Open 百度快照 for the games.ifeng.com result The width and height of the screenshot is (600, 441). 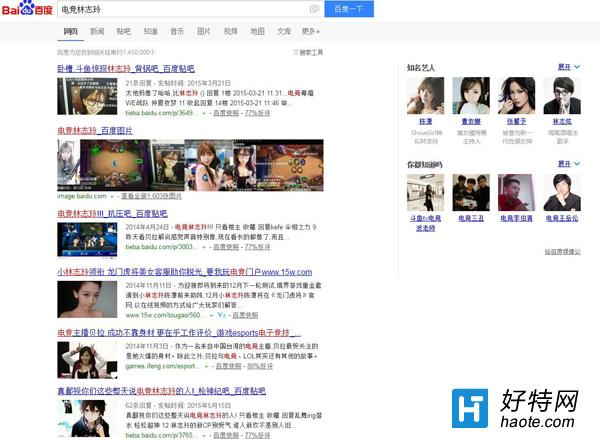228,366
